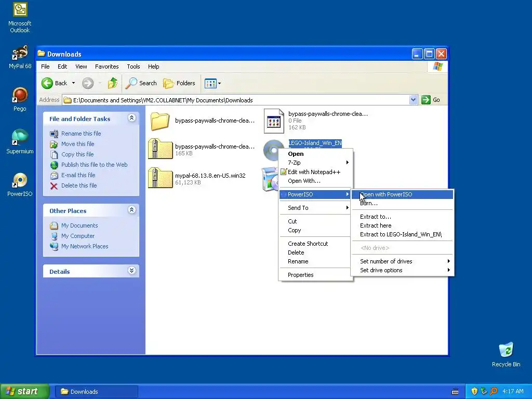
Task: Open My Computer in Other Places
Action: click(x=78, y=236)
